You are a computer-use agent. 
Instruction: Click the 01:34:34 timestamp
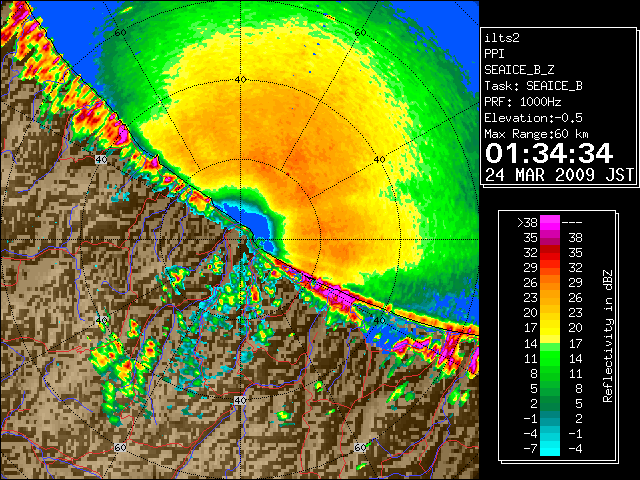(549, 153)
